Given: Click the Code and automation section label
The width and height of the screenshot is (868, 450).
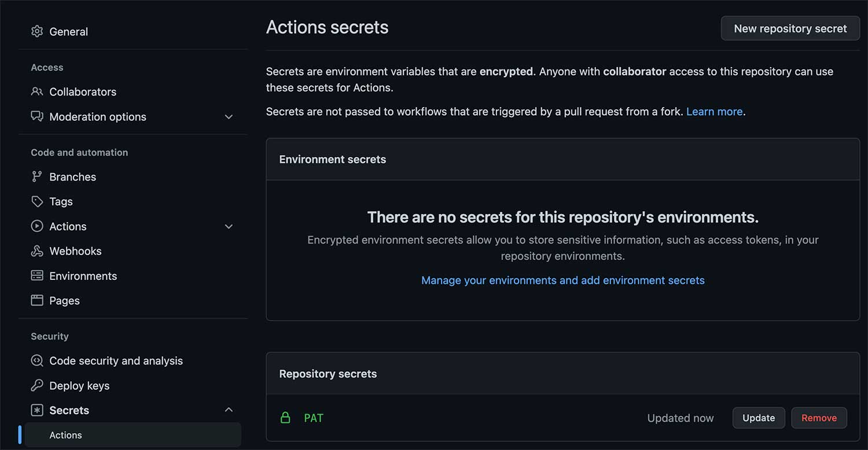Looking at the screenshot, I should point(79,152).
